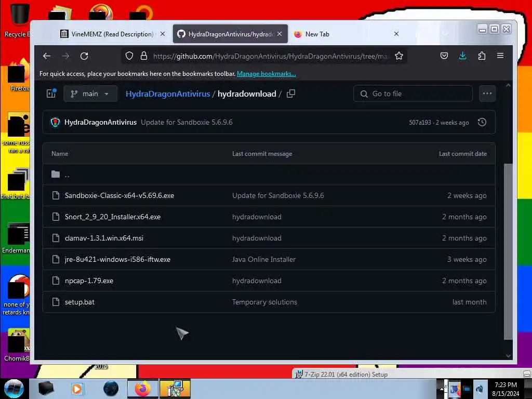
Task: Expand the GitHub file tree panel icon
Action: 51,94
